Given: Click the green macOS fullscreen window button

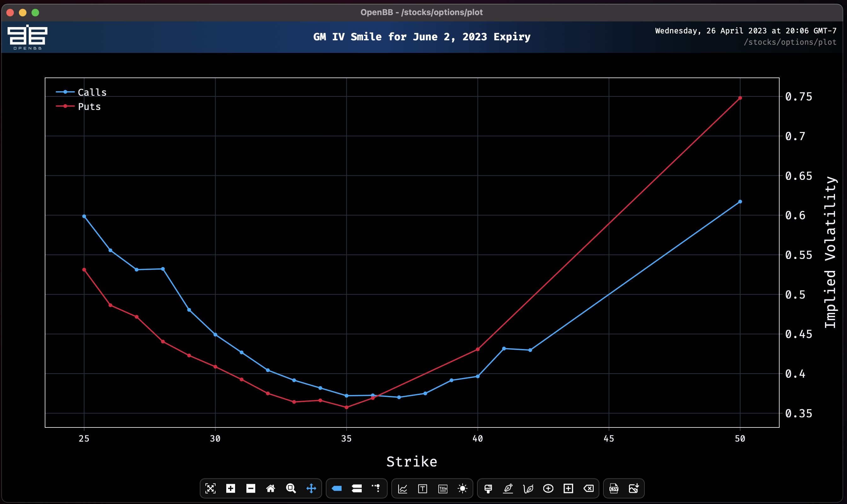Looking at the screenshot, I should 35,13.
